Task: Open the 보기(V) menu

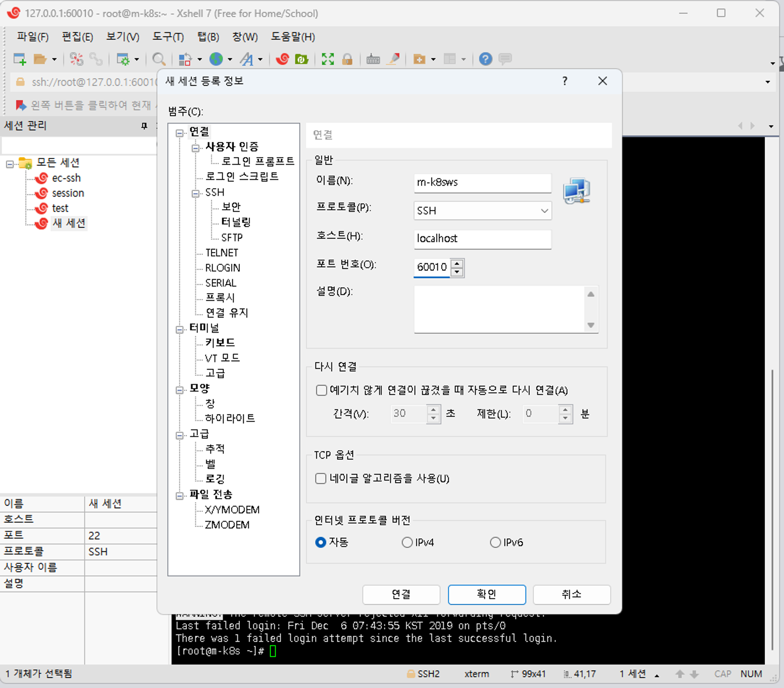Action: coord(122,37)
